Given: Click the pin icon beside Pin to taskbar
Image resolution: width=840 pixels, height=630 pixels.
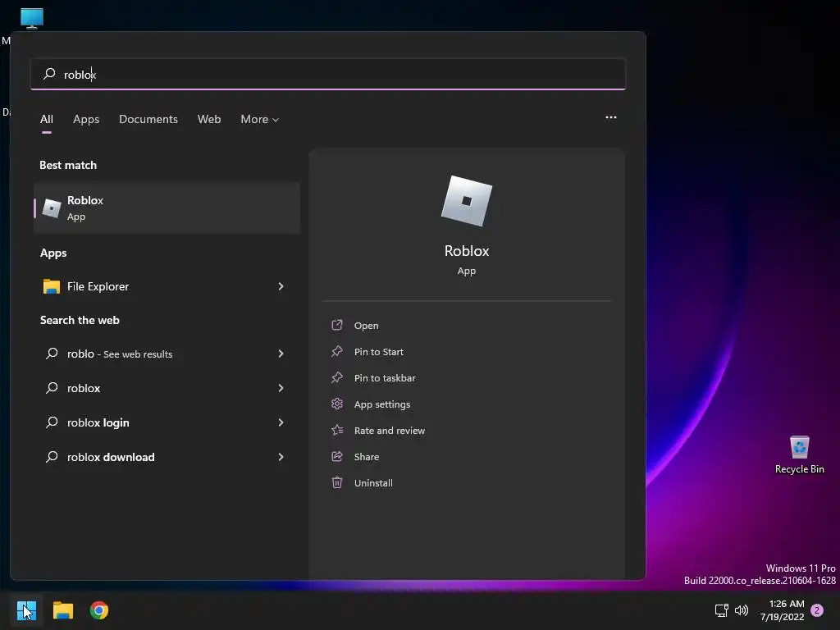Looking at the screenshot, I should pos(337,377).
